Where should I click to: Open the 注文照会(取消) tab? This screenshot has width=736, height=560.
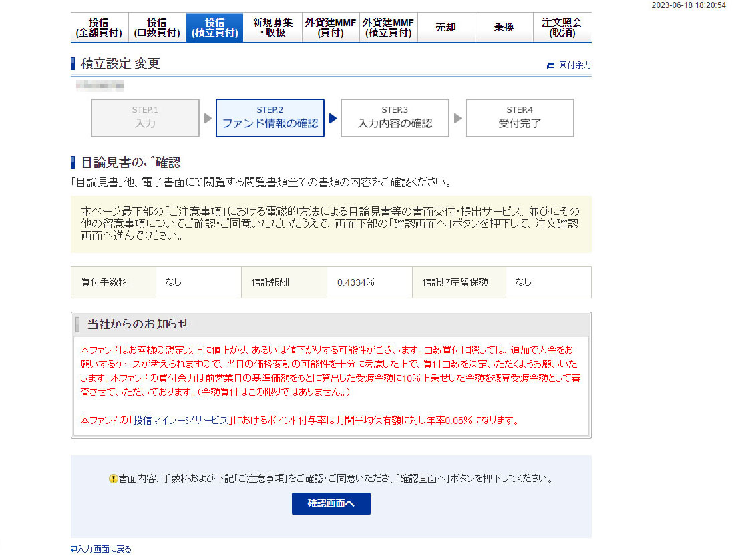[x=562, y=27]
